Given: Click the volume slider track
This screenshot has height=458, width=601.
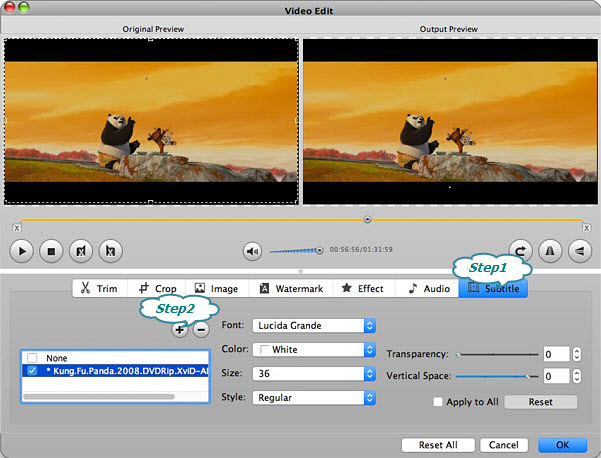Looking at the screenshot, I should point(296,251).
